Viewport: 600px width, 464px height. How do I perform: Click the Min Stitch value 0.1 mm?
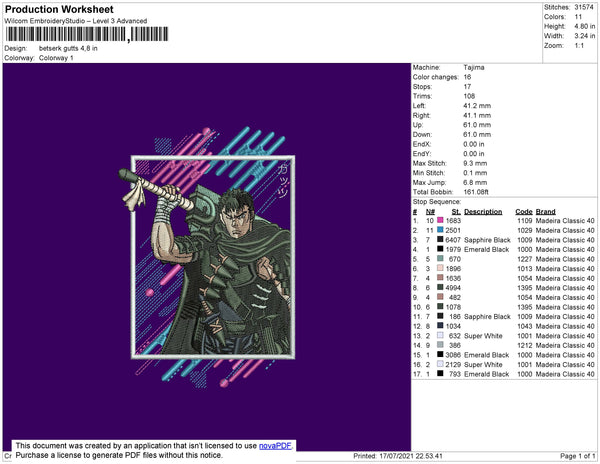475,173
